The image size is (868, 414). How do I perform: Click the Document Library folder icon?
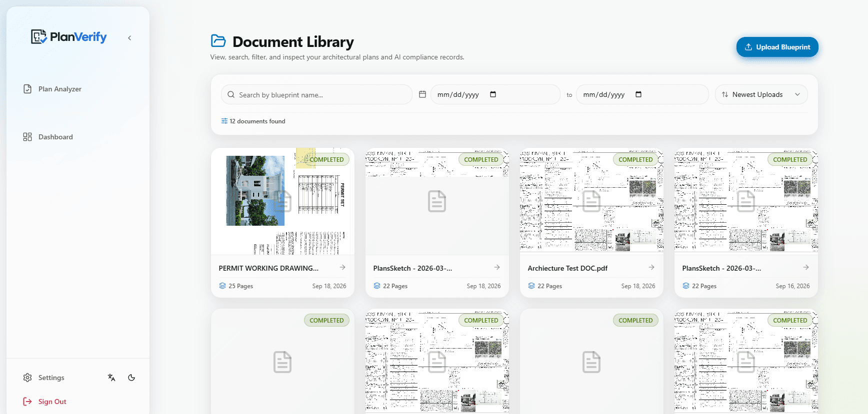coord(218,41)
